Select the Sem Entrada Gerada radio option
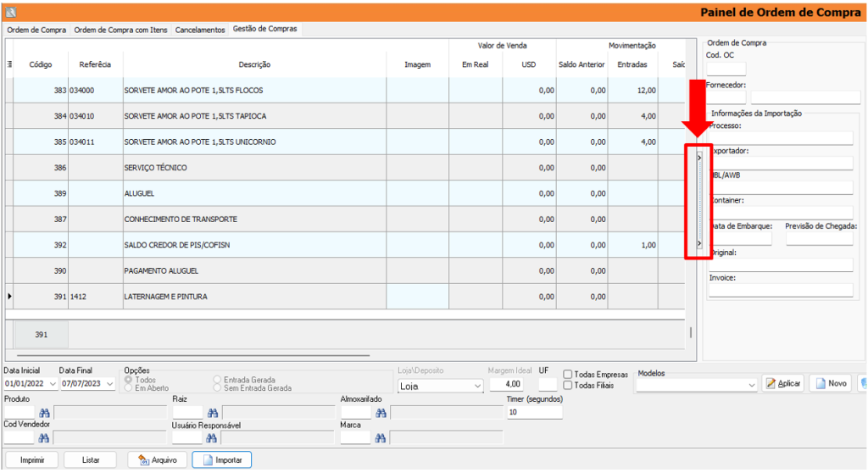The height and width of the screenshot is (473, 868). (x=217, y=388)
